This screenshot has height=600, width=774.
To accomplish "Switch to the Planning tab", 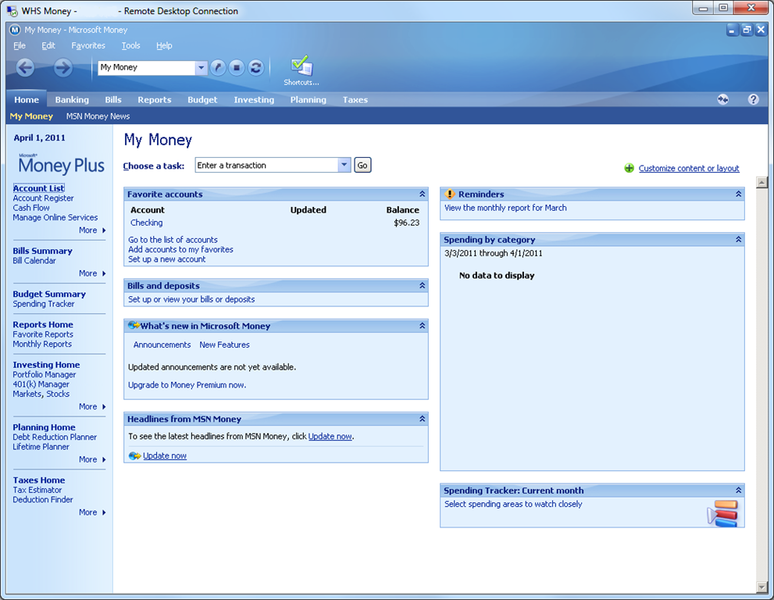I will pyautogui.click(x=308, y=100).
